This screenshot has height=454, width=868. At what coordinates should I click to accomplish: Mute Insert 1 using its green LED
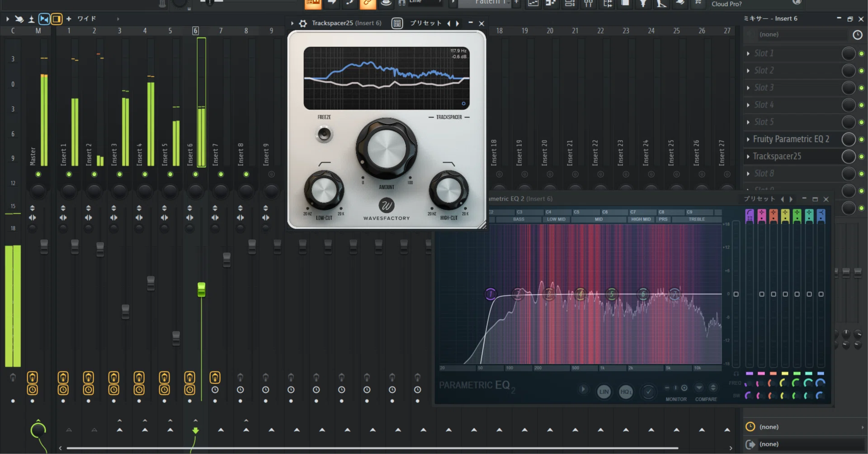69,174
